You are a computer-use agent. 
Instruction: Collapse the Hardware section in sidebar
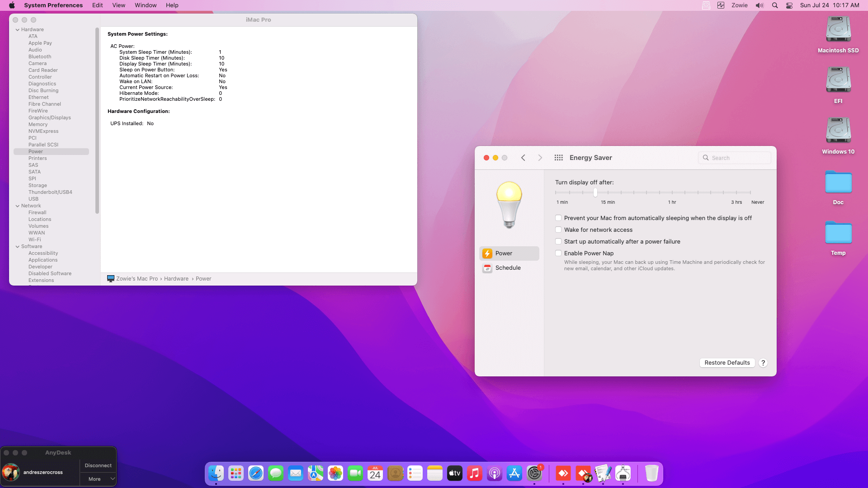coord(18,30)
